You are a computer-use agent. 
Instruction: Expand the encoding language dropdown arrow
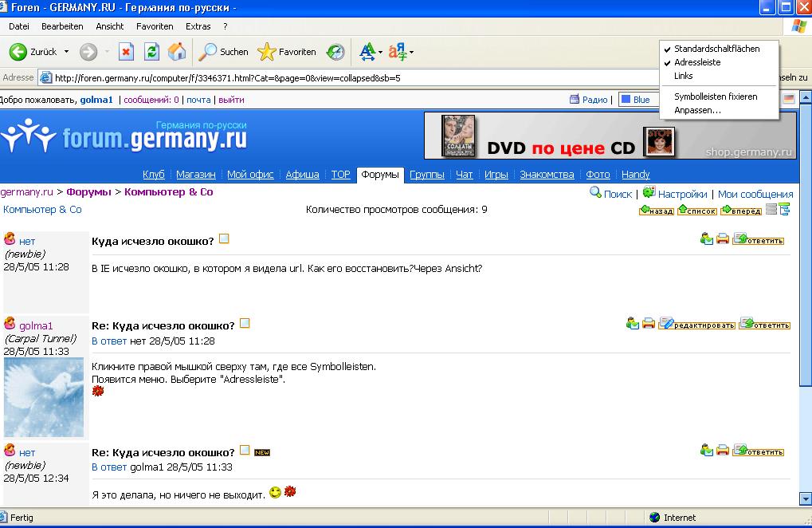pos(411,53)
